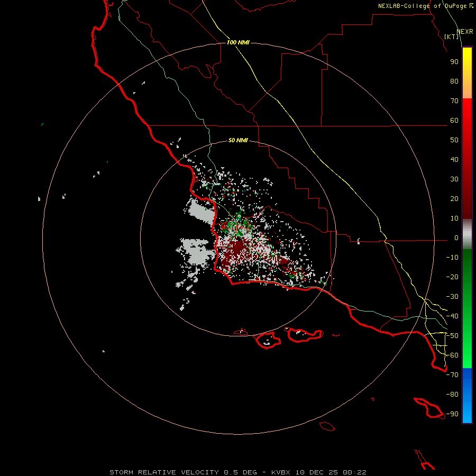This screenshot has width=476, height=476.
Task: Click the blue bottom segment of the color bar
Action: pos(467,396)
